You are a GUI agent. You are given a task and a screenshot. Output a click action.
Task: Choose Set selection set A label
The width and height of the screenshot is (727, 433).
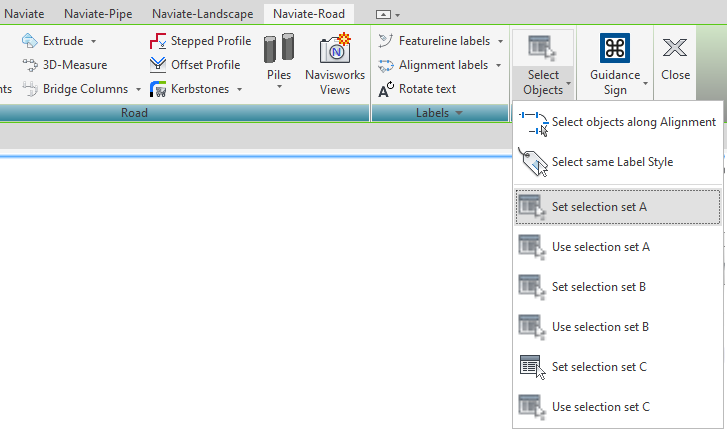tap(599, 207)
